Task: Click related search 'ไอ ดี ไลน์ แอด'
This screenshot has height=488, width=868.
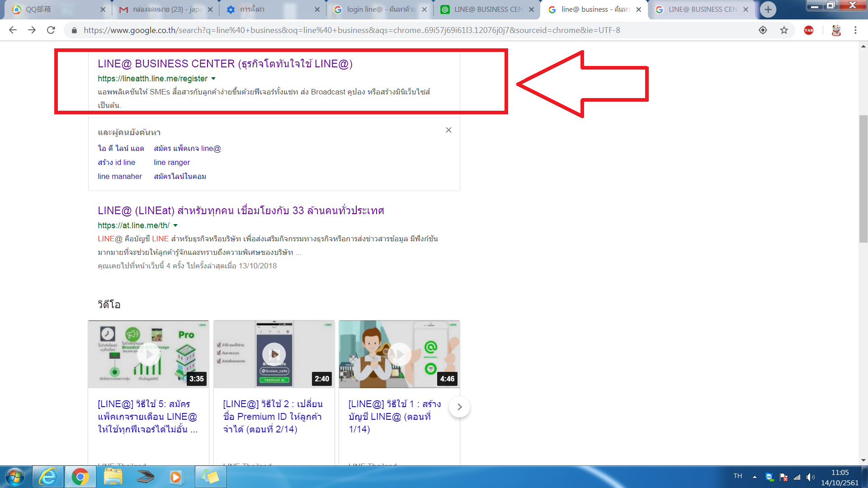Action: coord(121,148)
